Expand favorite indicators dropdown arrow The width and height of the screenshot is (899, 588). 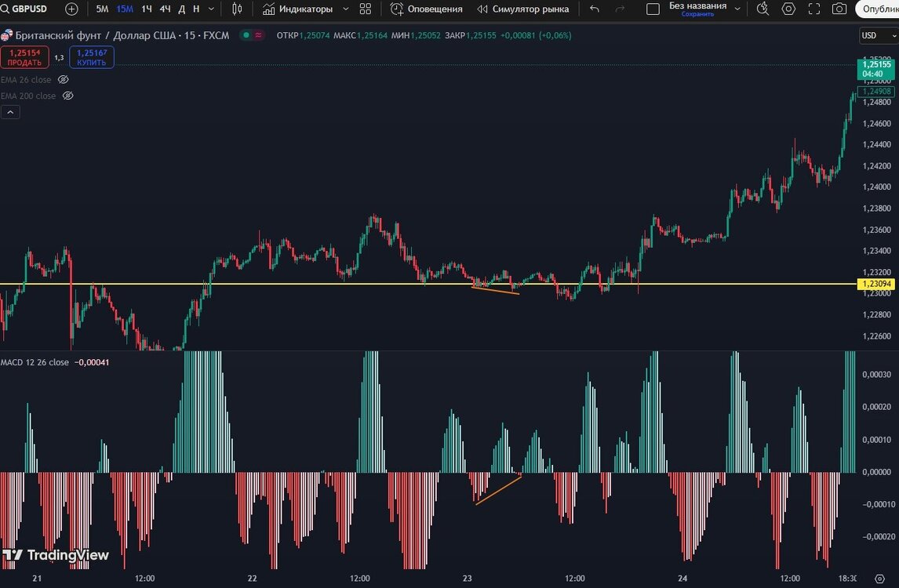[346, 9]
